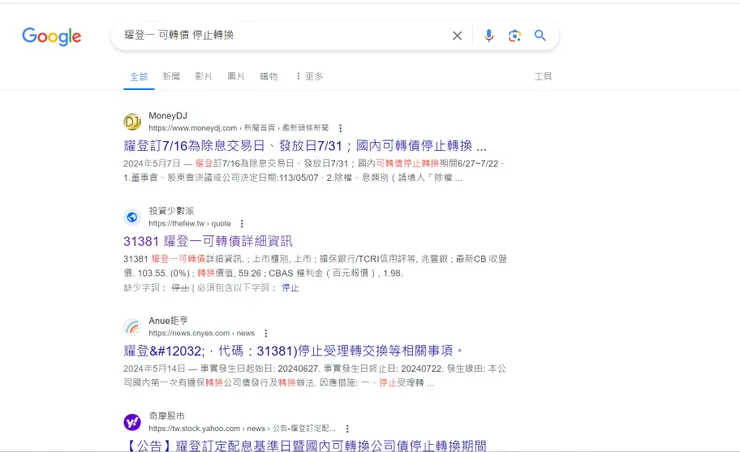Open 停止受理轉交換等相關事項 result title
This screenshot has width=740, height=452.
click(x=294, y=351)
